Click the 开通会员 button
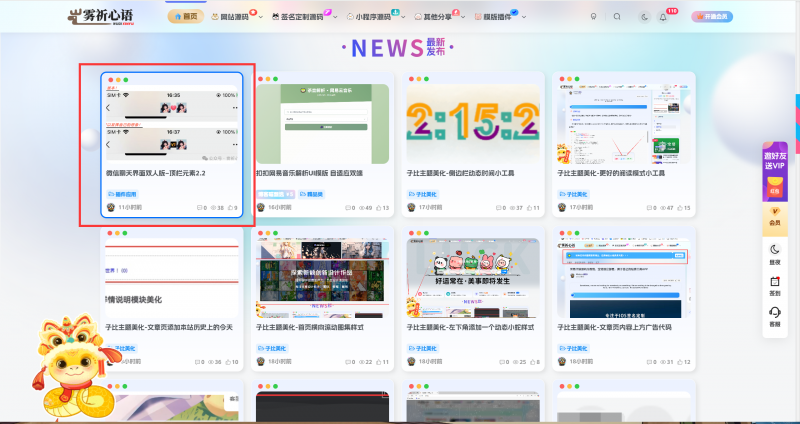The height and width of the screenshot is (424, 800). 711,17
